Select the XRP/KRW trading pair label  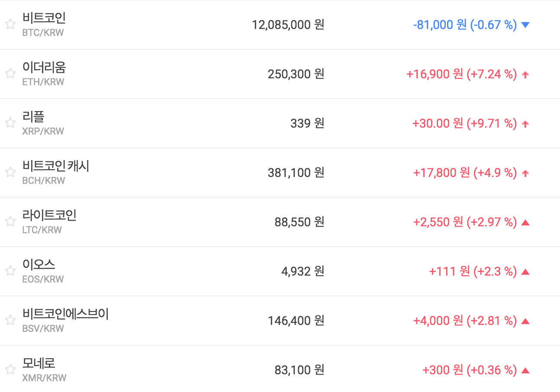pos(43,132)
